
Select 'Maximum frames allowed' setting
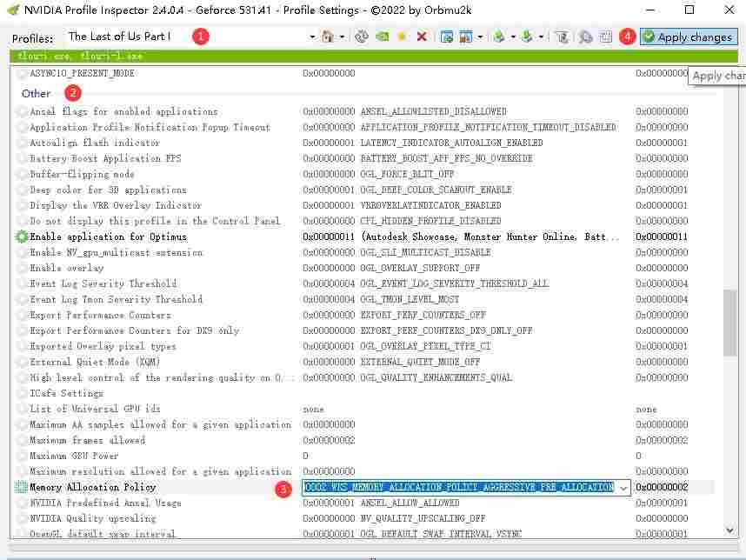(87, 440)
